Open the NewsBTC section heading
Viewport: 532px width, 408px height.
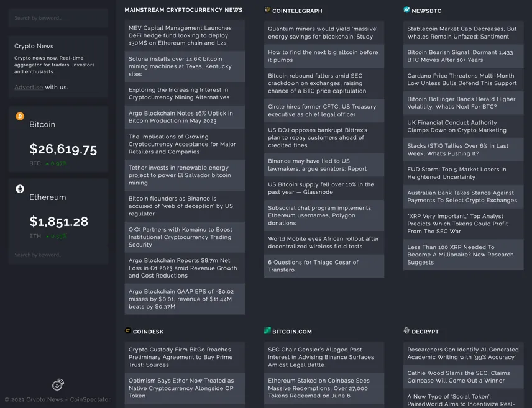click(426, 11)
